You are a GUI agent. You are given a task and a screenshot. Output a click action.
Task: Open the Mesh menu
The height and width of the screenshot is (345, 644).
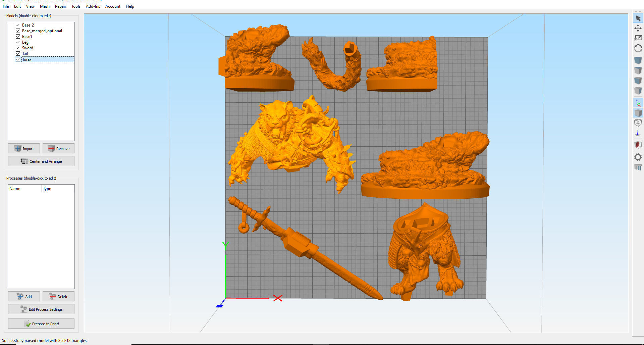tap(45, 6)
